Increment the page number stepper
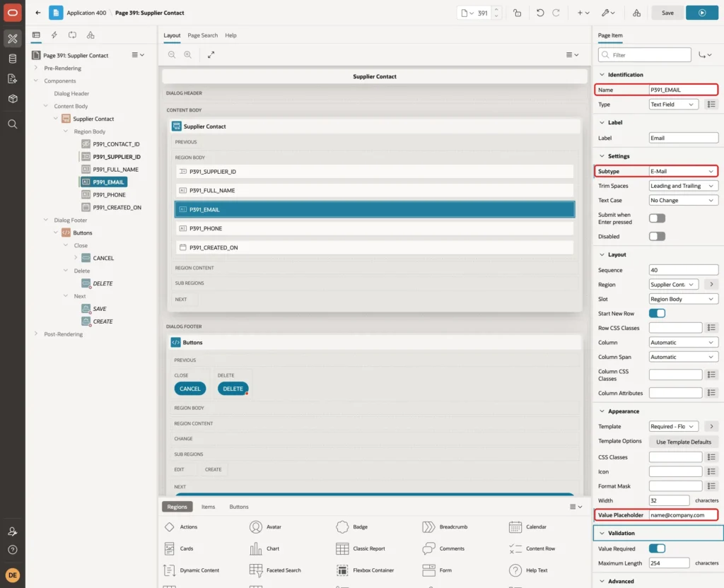 click(x=496, y=10)
